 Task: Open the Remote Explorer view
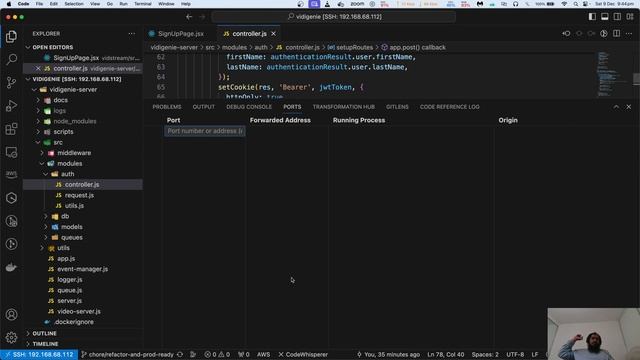[11, 152]
